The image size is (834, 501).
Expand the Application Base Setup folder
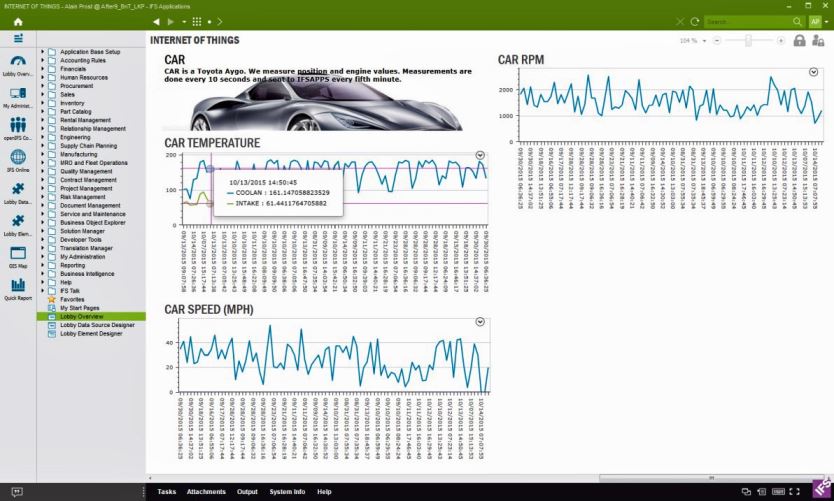point(43,52)
